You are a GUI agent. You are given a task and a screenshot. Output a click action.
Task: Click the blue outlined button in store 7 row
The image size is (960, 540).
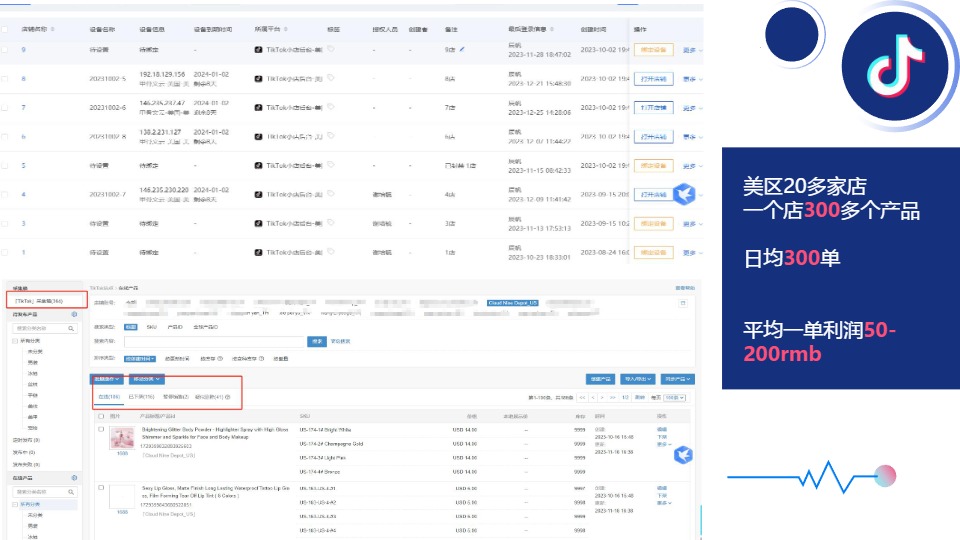pos(653,108)
